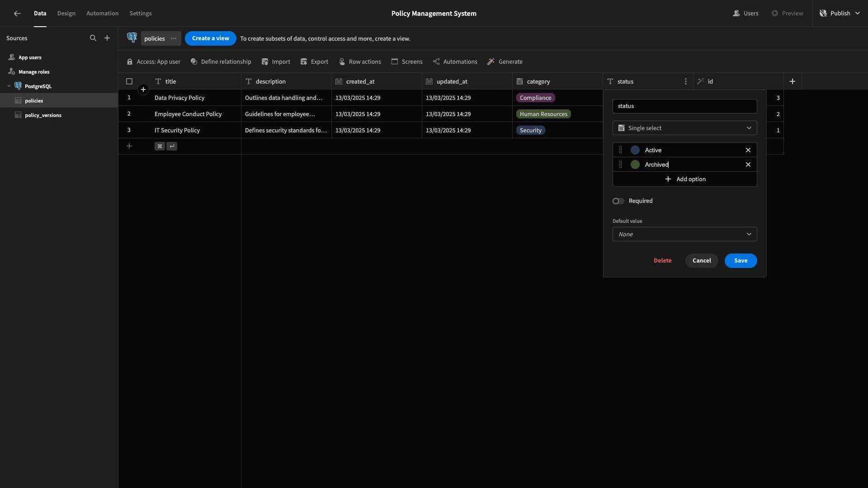Remove the Active option with X
The height and width of the screenshot is (488, 868).
748,150
